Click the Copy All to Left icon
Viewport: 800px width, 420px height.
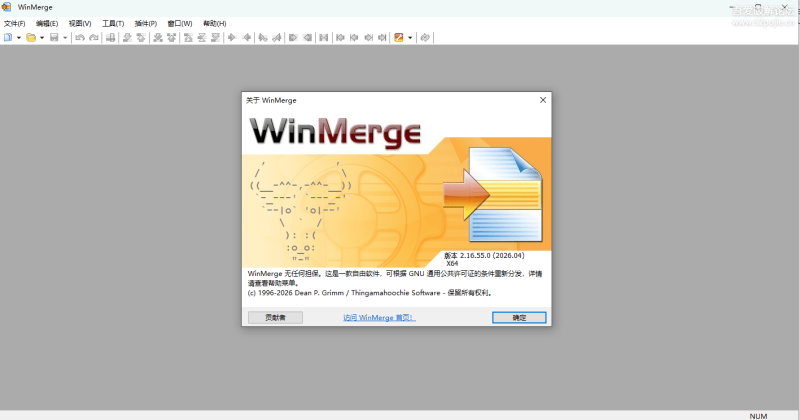click(307, 37)
